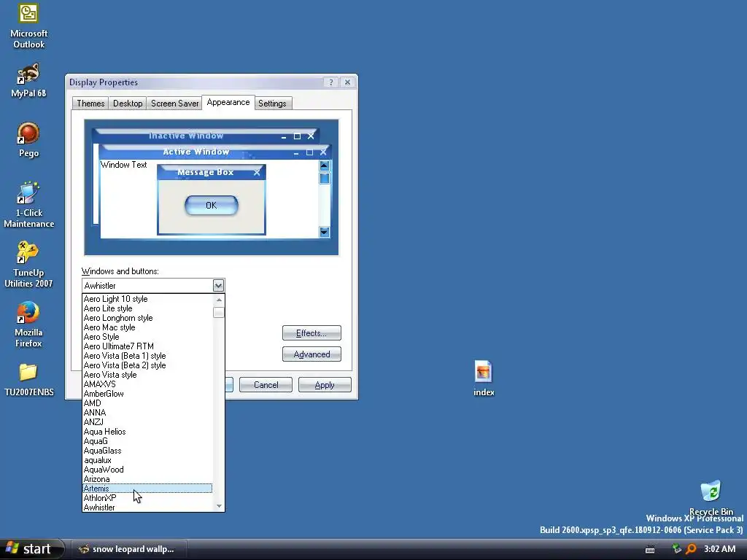This screenshot has width=747, height=560.
Task: Click the Inactive Window preview title bar
Action: click(205, 136)
